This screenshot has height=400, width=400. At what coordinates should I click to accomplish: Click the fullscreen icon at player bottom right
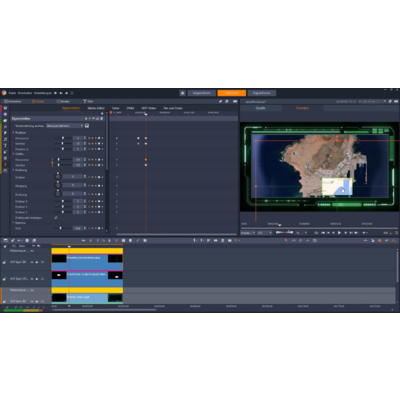pos(396,233)
